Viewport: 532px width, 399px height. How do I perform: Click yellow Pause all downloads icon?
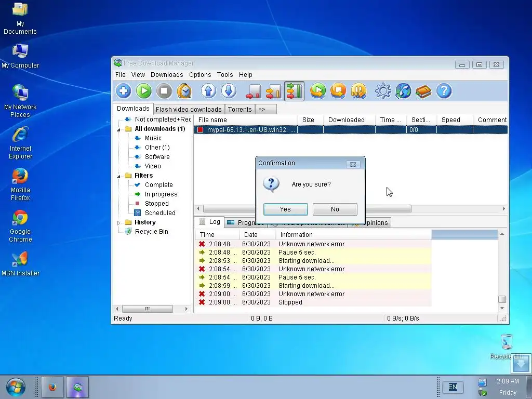[x=358, y=91]
